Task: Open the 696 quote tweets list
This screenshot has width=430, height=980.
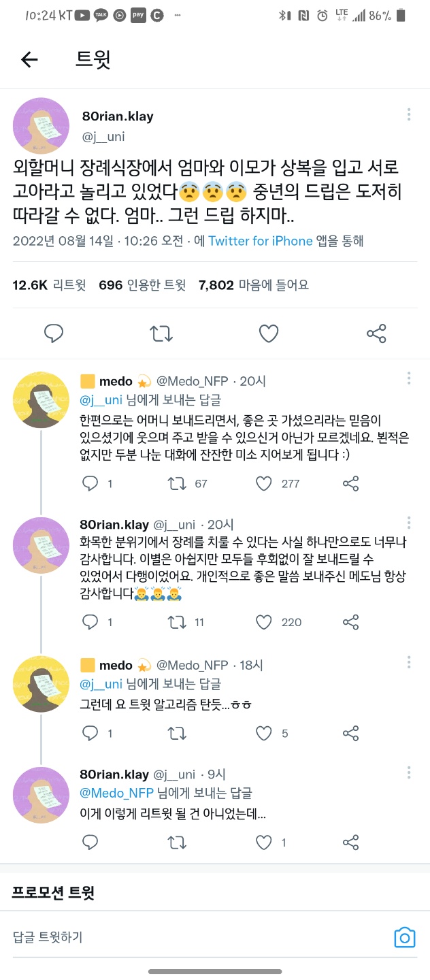Action: [142, 285]
